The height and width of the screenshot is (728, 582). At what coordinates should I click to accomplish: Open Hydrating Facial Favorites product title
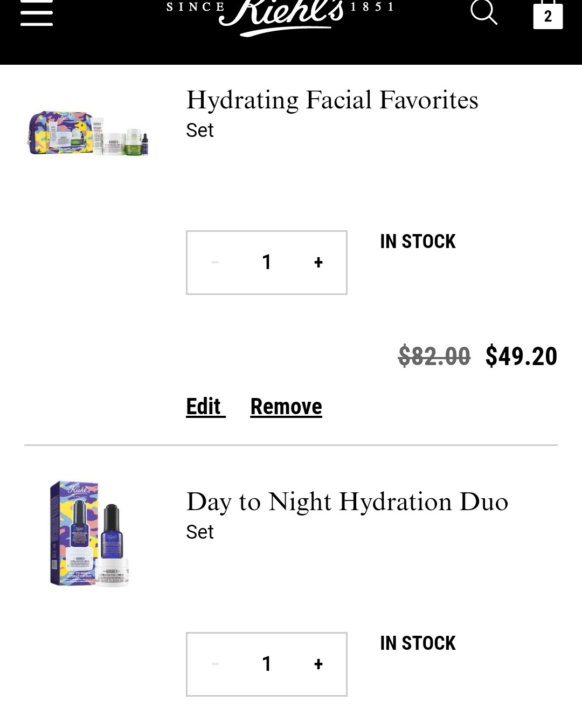(x=332, y=100)
